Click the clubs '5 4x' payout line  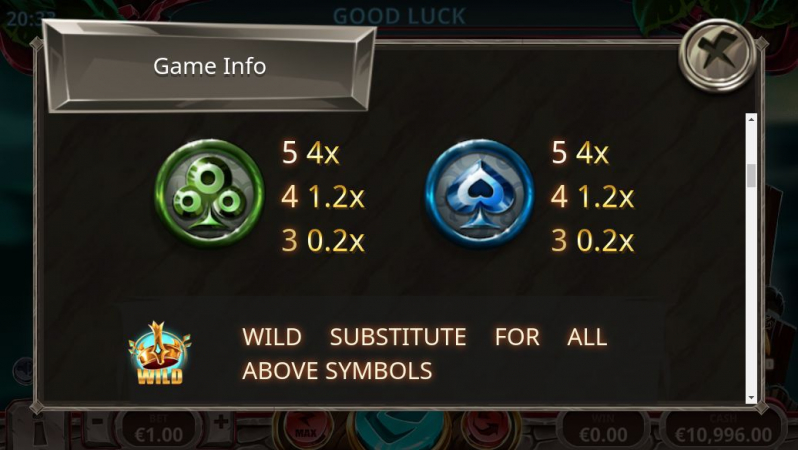pyautogui.click(x=310, y=152)
